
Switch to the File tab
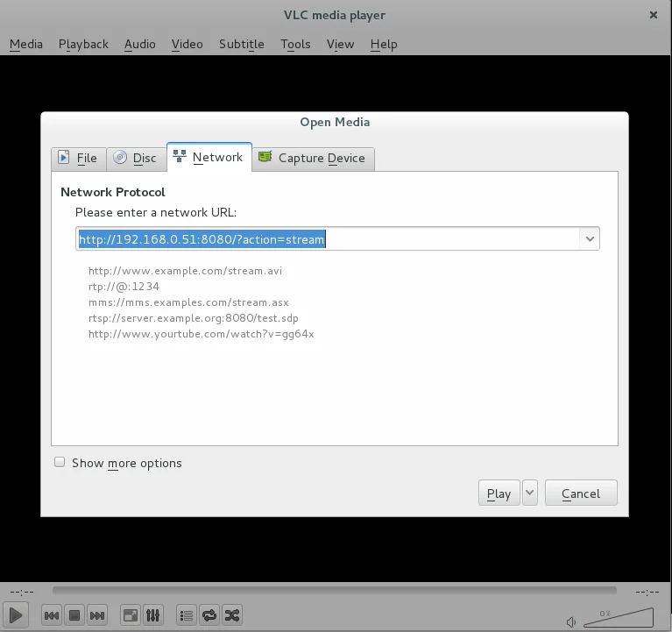click(79, 158)
